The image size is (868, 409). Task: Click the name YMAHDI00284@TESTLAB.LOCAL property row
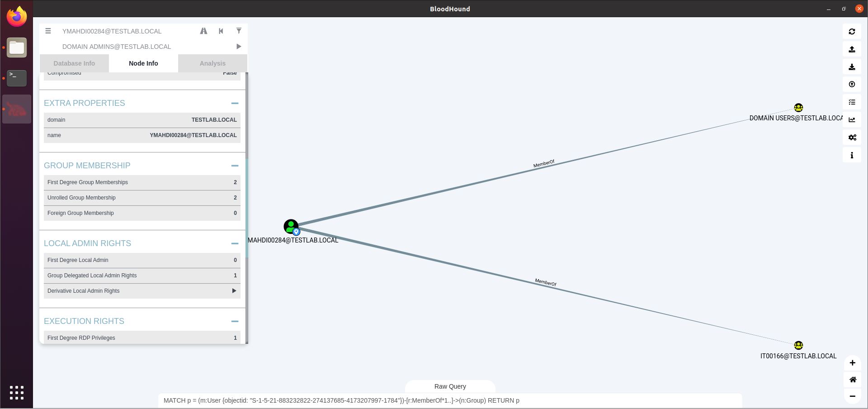coord(142,135)
